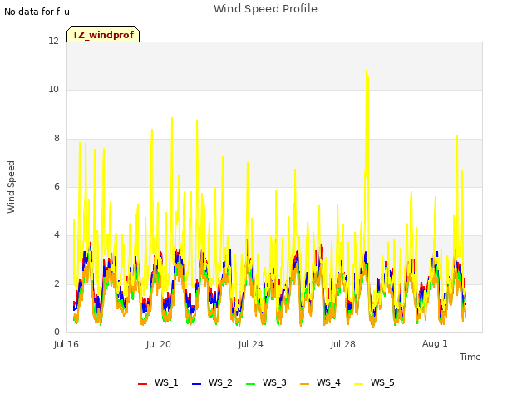Click the Wind Speed y-axis label

11,187
